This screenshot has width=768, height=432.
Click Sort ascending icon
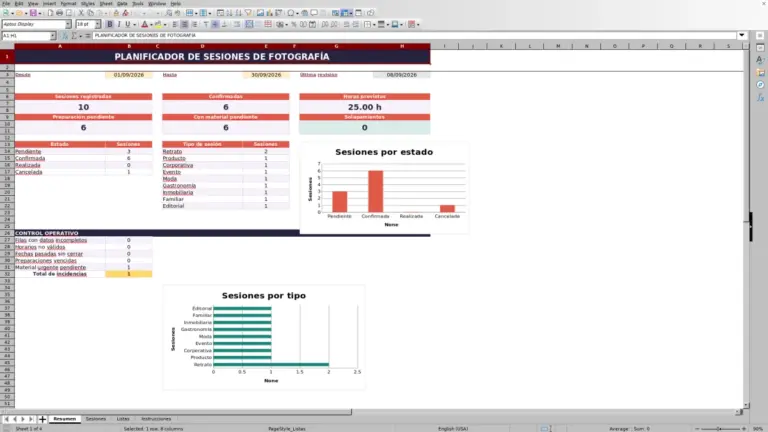click(x=229, y=13)
